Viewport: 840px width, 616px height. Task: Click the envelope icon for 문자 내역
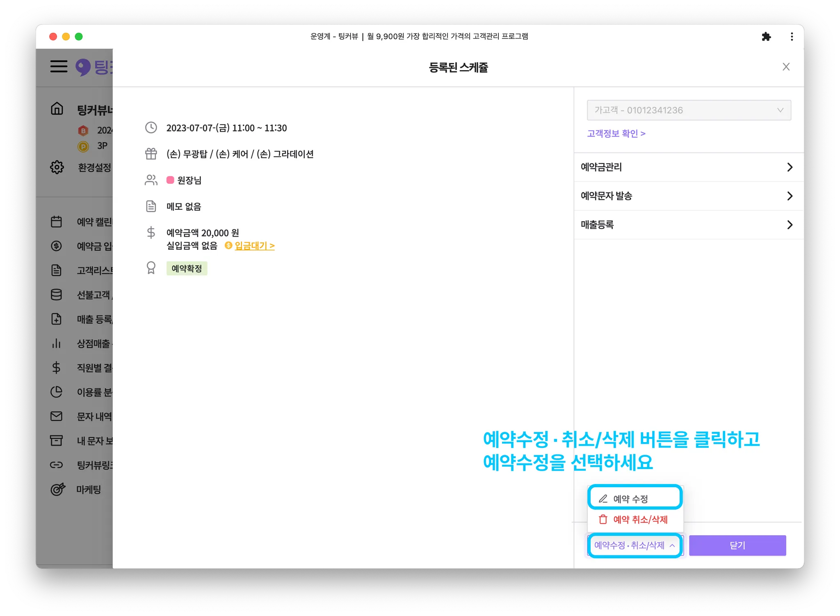(x=56, y=416)
